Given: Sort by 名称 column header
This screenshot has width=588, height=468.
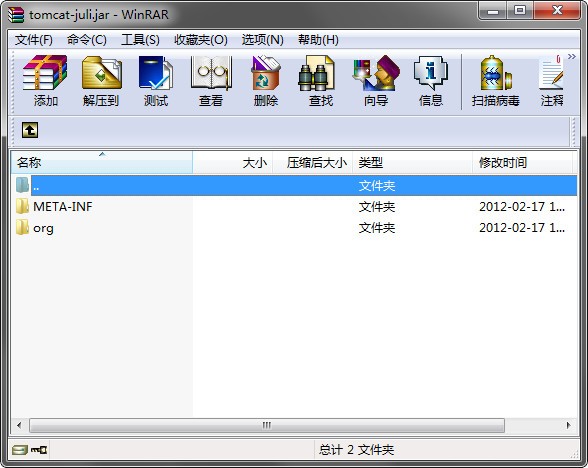Looking at the screenshot, I should [102, 162].
